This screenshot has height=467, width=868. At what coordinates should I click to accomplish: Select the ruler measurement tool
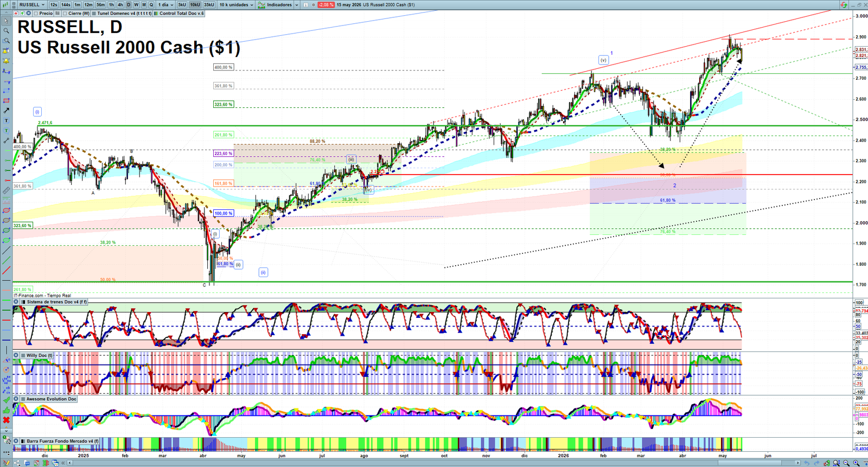pyautogui.click(x=6, y=190)
